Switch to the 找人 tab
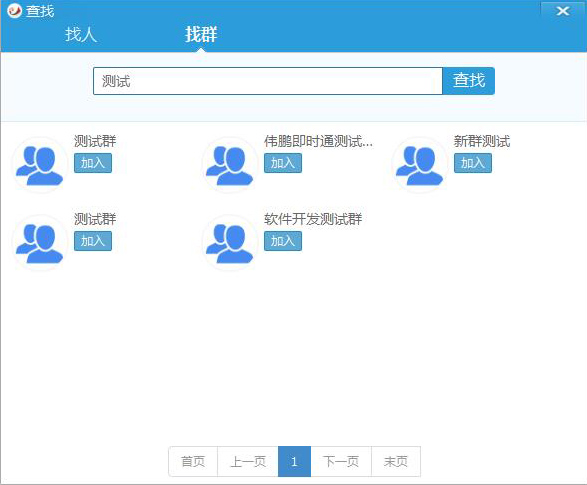The width and height of the screenshot is (587, 485). 81,34
